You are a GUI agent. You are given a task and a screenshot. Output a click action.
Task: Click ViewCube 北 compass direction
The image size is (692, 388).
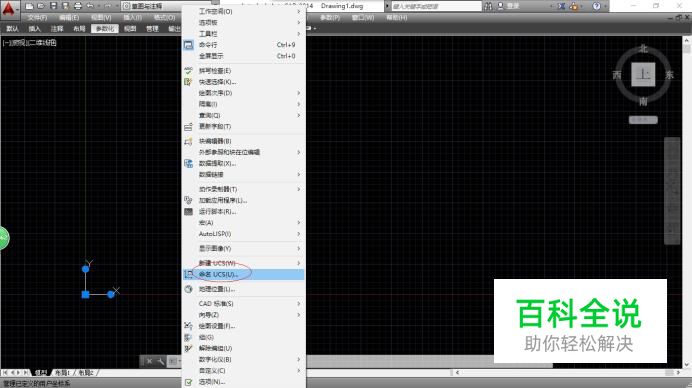tap(643, 49)
